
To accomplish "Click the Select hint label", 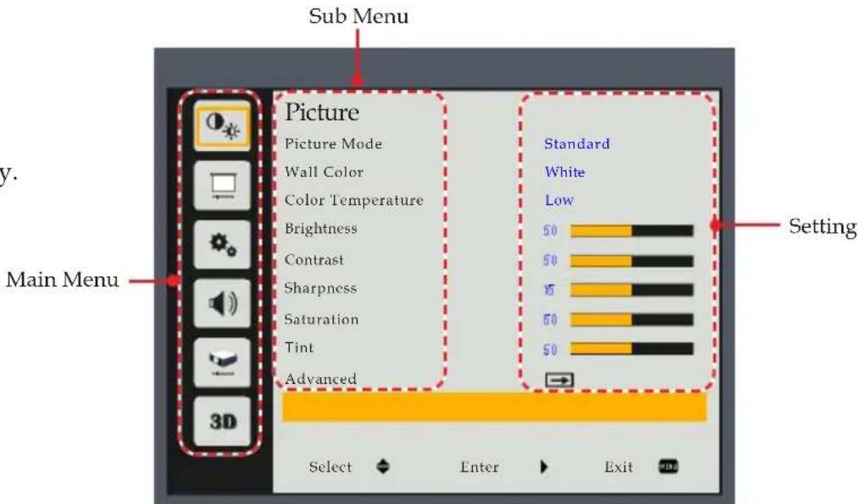I will coord(330,468).
